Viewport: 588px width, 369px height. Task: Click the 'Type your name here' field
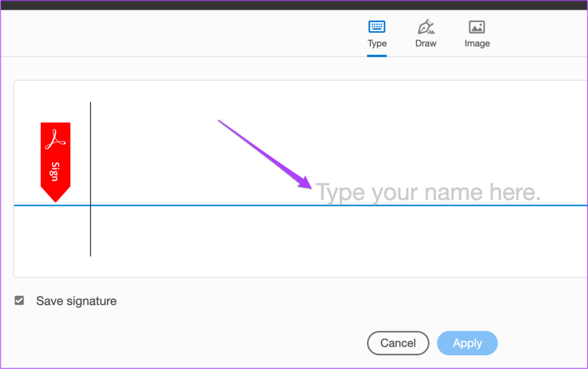point(429,192)
